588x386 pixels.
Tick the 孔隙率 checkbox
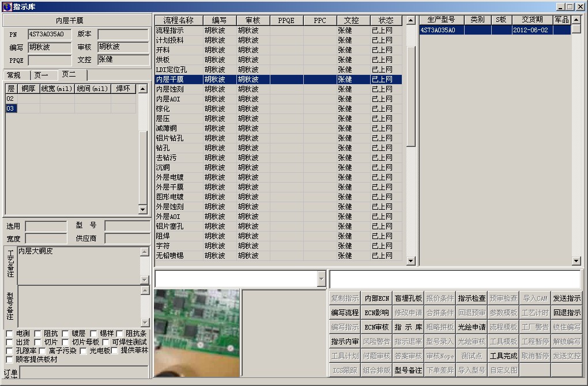click(10, 351)
